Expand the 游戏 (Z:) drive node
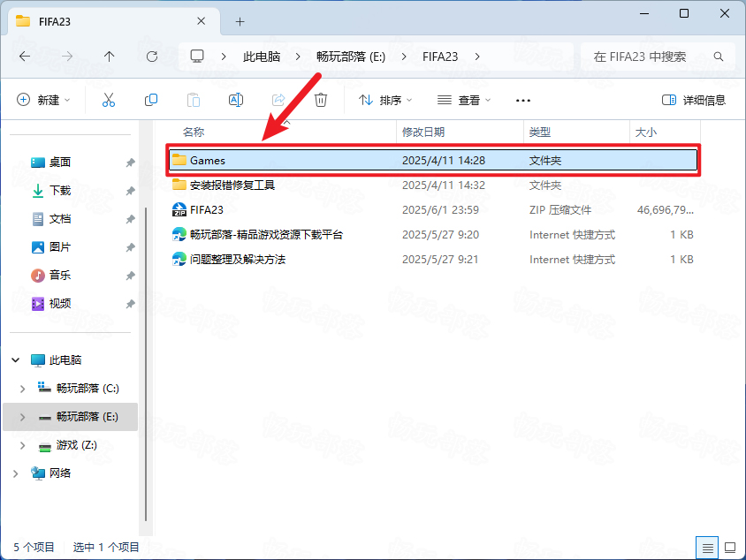Image resolution: width=746 pixels, height=560 pixels. (x=22, y=445)
